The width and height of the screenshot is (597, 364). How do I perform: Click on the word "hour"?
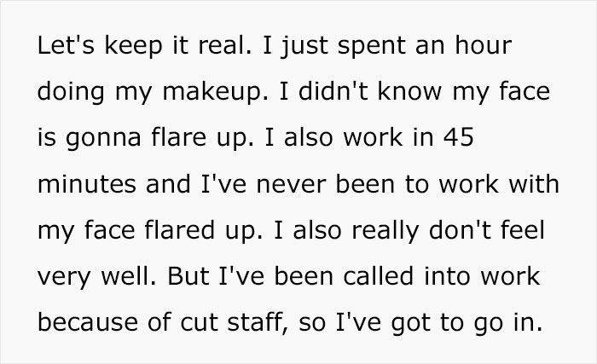point(489,43)
